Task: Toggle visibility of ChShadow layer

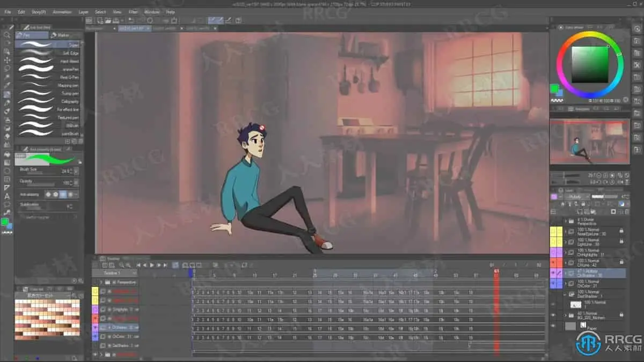Action: pos(553,273)
